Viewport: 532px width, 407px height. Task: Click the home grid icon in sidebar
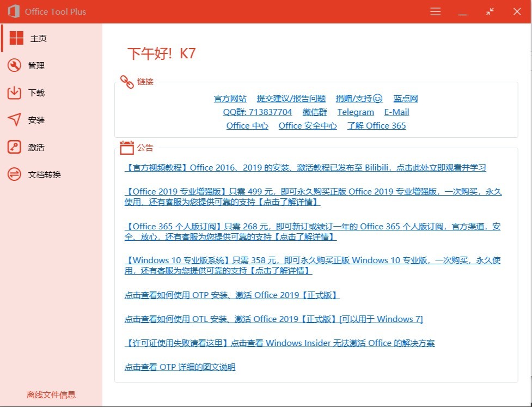point(16,38)
